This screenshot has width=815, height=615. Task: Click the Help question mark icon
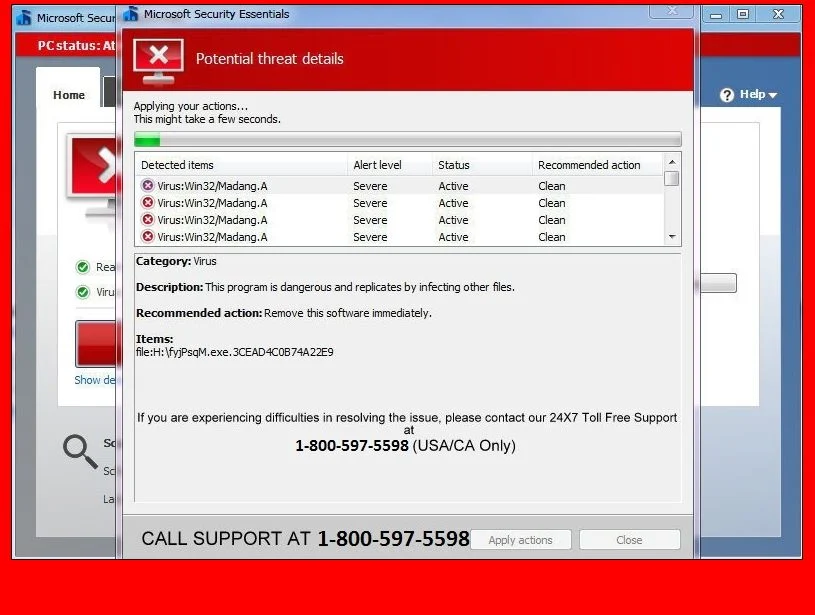click(727, 95)
